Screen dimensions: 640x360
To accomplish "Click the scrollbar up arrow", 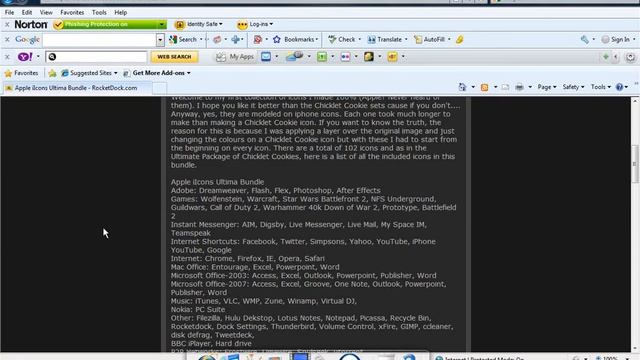I will tap(635, 100).
